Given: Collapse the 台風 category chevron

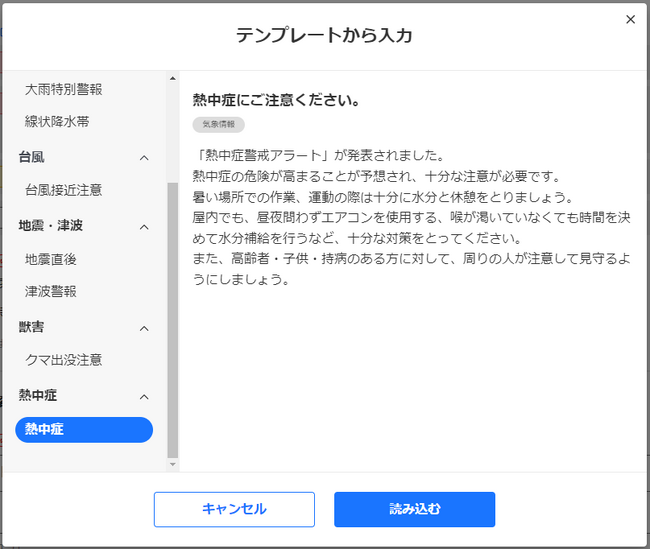Looking at the screenshot, I should [144, 158].
